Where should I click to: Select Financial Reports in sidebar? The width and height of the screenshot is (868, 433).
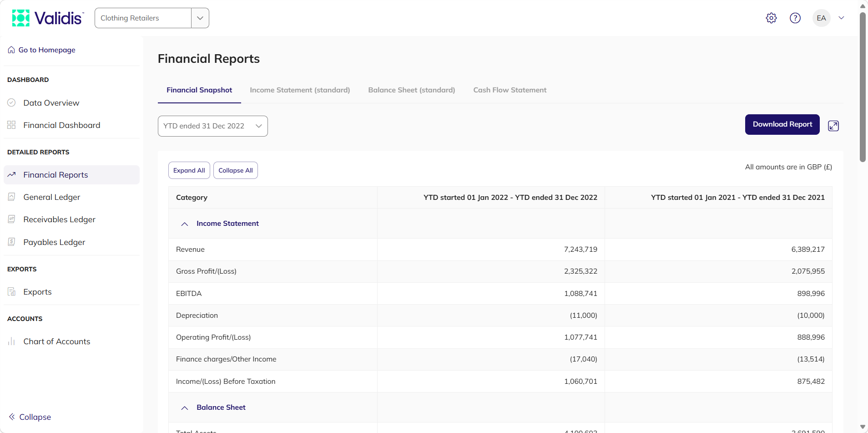(x=71, y=175)
